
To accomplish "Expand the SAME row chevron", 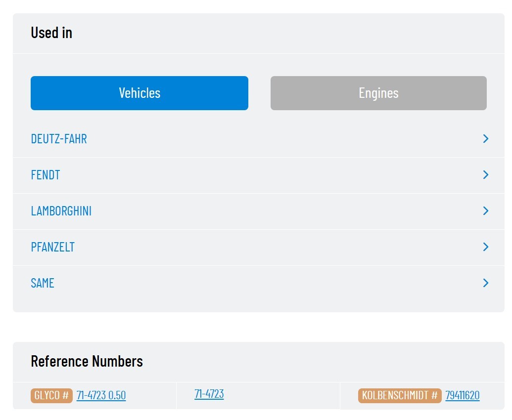I will point(486,283).
